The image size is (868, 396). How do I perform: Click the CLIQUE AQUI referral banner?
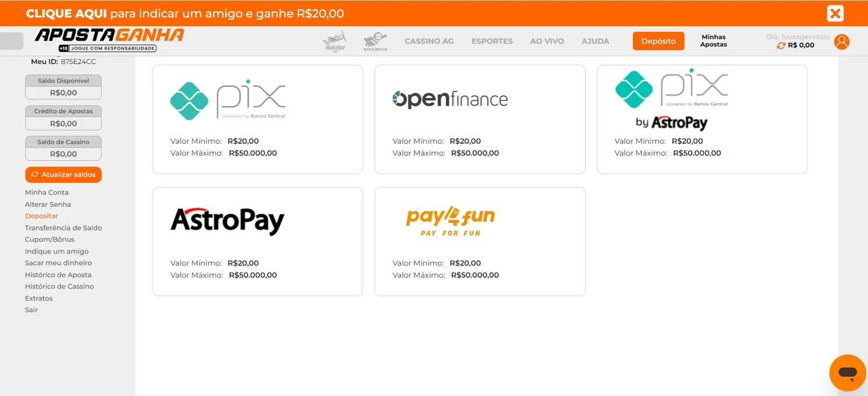pos(185,13)
